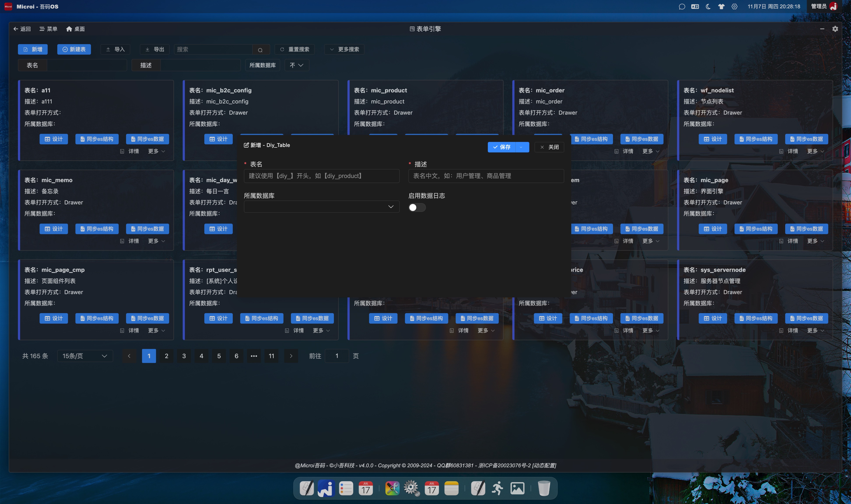Click the 保存 button in the dialog

pos(502,147)
